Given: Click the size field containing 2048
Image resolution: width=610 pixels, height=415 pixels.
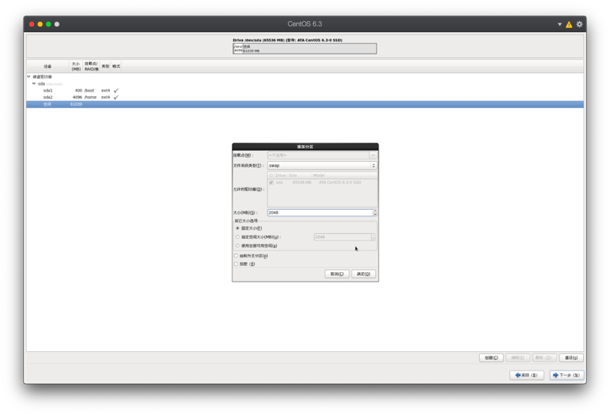Looking at the screenshot, I should point(320,213).
